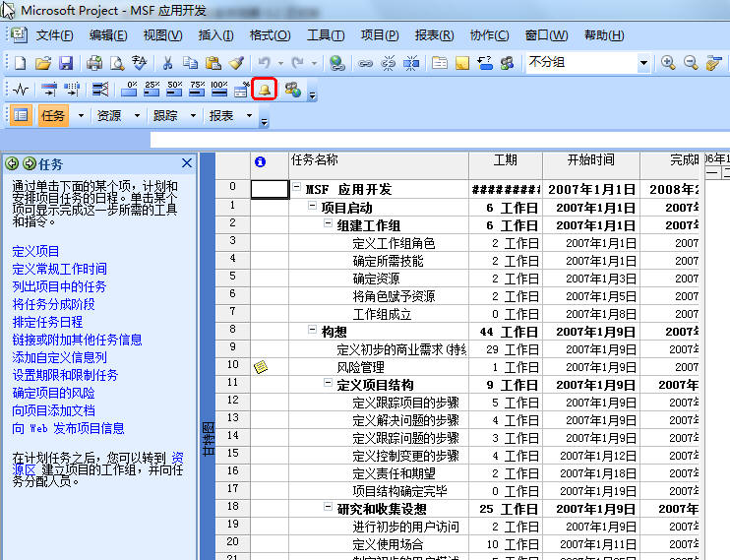Update as scheduled icon
Screen dimensions: 730x560
pyautogui.click(x=49, y=89)
